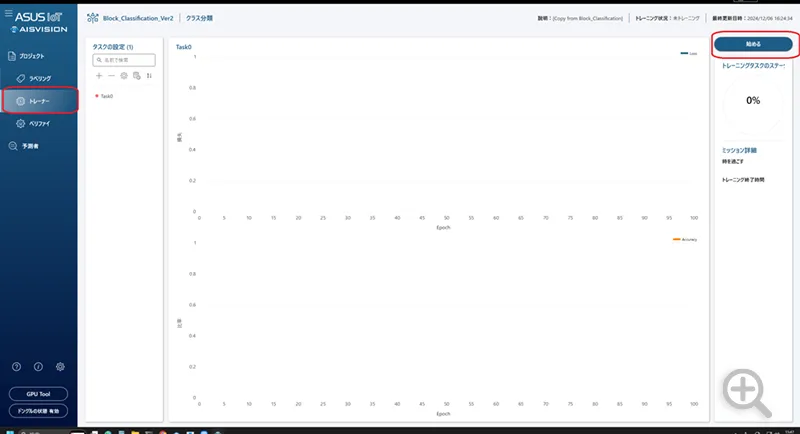Open the hamburger menu beside ASUS IoT logo
The height and width of the screenshot is (434, 800).
point(8,13)
